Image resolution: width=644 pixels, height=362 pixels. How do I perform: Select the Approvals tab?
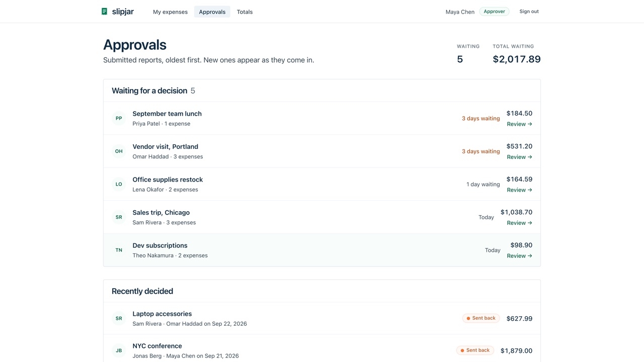coord(212,12)
